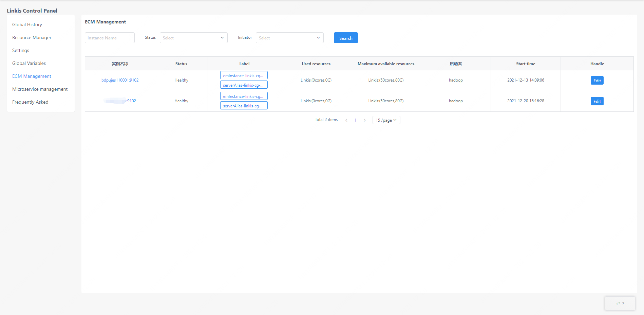Viewport: 644px width, 315px height.
Task: Edit the bdpujes110001:9102 instance
Action: (x=597, y=81)
